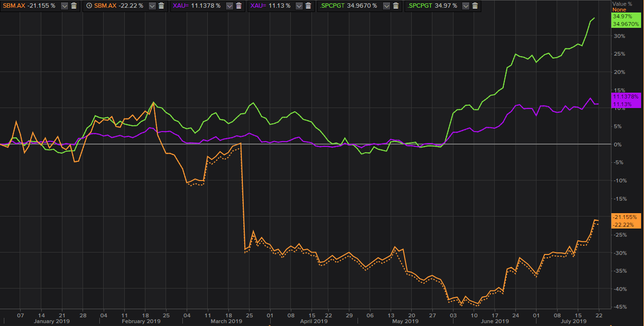Select the .SPCPGT 34.97 % legend label

(x=432, y=6)
